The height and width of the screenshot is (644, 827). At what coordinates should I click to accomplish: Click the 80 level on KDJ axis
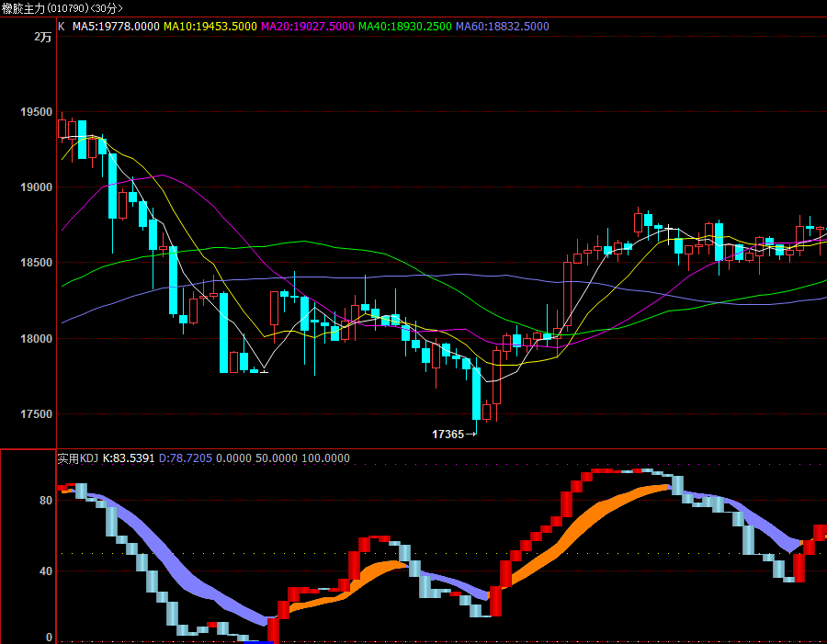tap(46, 501)
